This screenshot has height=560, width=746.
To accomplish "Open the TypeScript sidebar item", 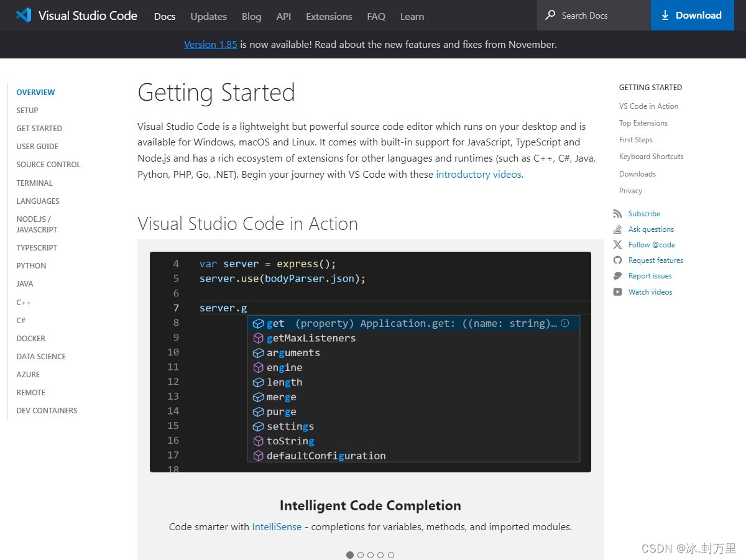I will [x=37, y=247].
